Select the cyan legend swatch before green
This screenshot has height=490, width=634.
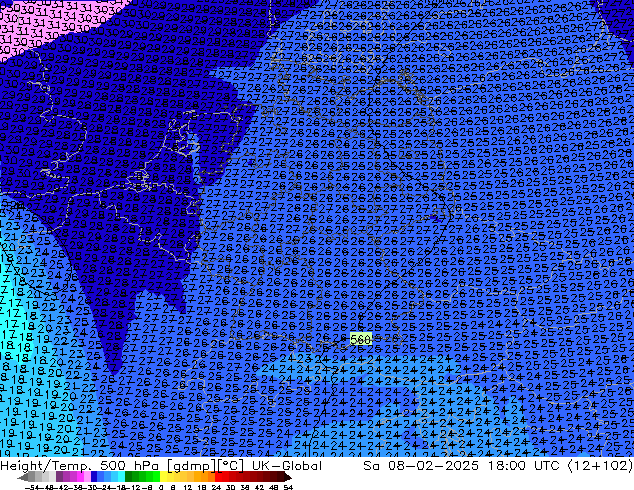pyautogui.click(x=121, y=477)
